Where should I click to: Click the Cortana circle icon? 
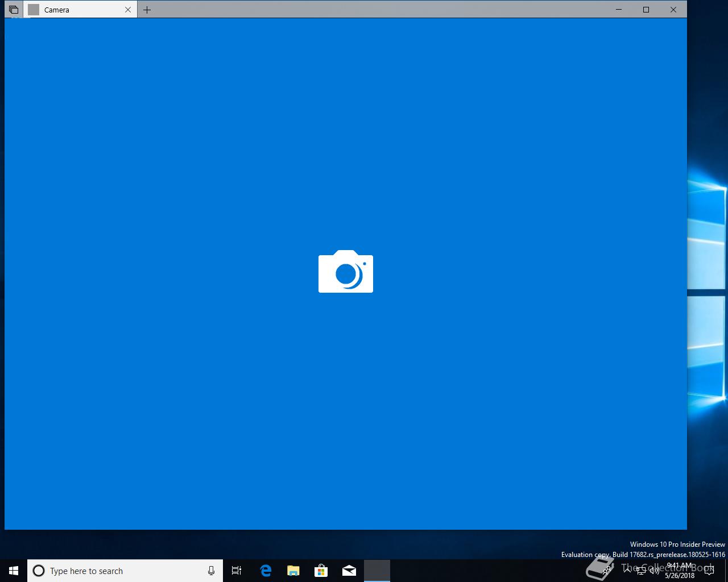pyautogui.click(x=39, y=571)
